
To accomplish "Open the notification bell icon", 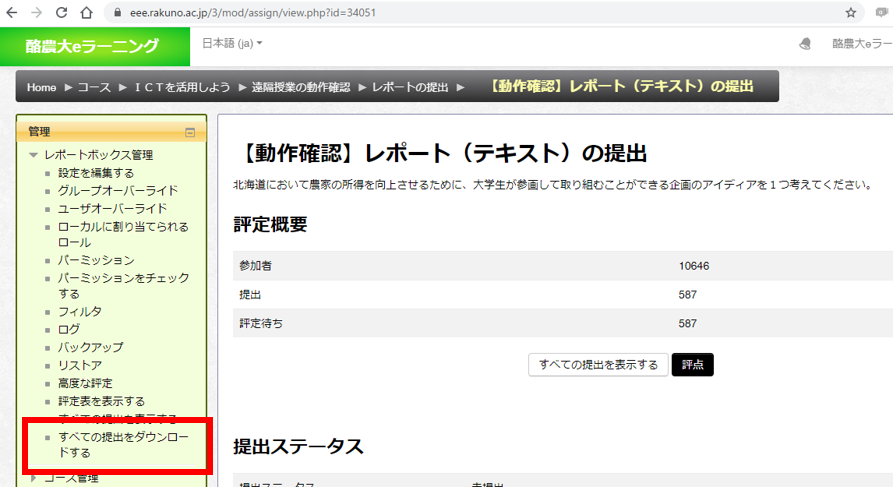I will click(805, 45).
